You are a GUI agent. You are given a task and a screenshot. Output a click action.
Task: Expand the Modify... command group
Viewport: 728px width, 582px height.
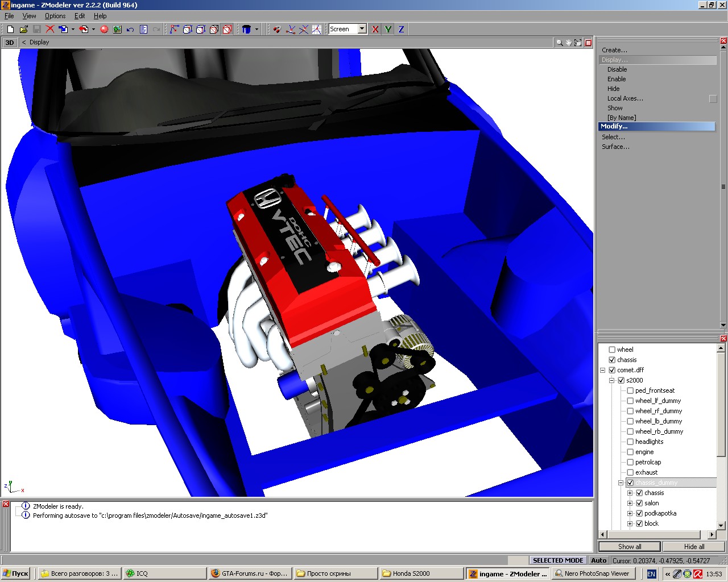[657, 126]
